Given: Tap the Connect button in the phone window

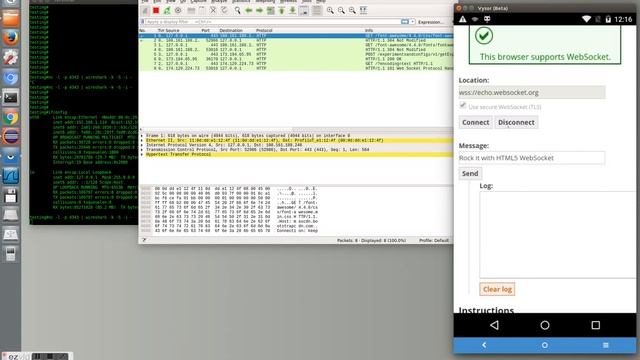Looking at the screenshot, I should (476, 122).
